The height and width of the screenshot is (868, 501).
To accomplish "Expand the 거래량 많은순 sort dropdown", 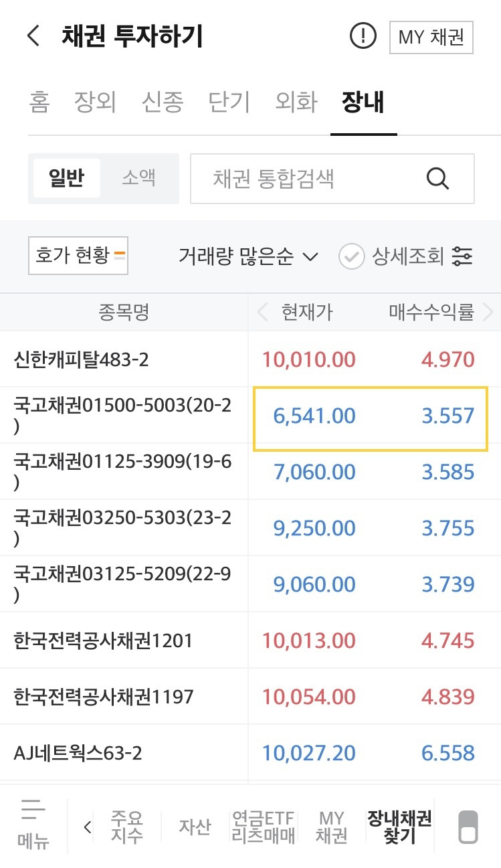I will click(247, 256).
